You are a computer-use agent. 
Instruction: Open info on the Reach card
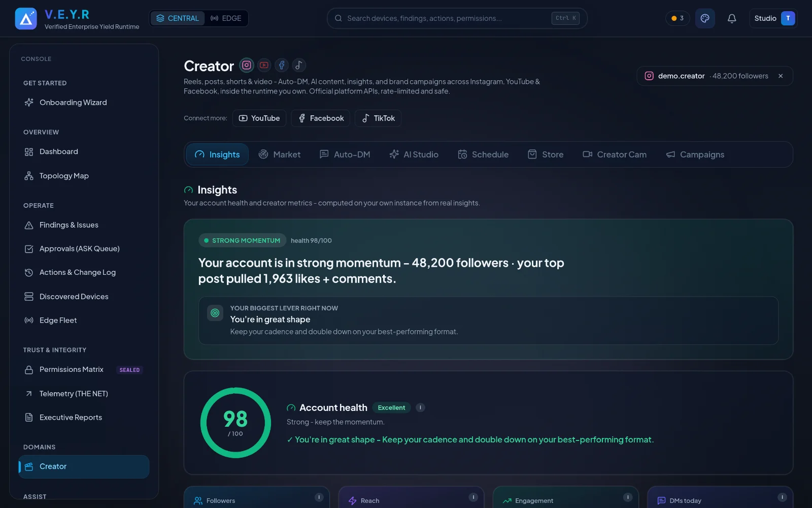[473, 497]
